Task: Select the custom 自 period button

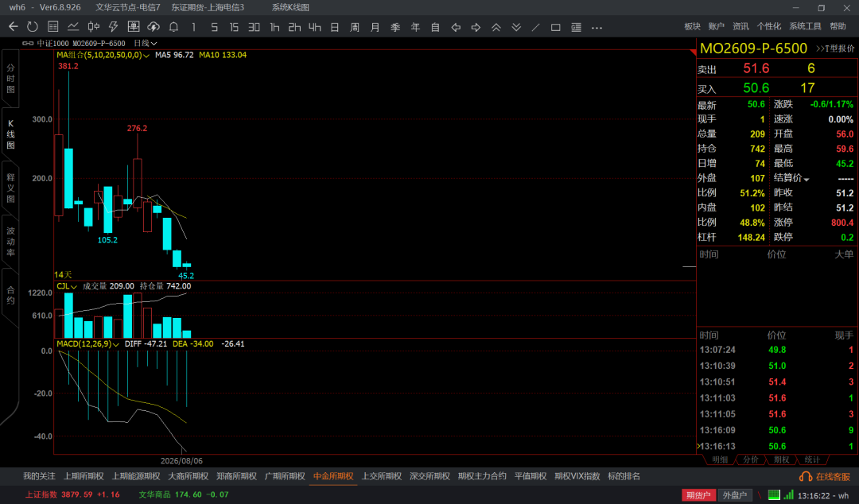Action: coord(435,27)
